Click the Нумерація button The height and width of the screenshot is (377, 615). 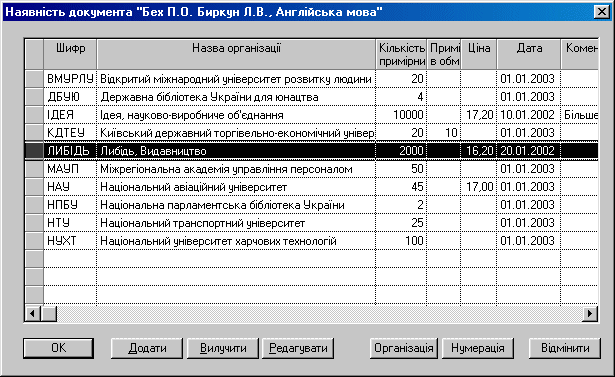(478, 348)
